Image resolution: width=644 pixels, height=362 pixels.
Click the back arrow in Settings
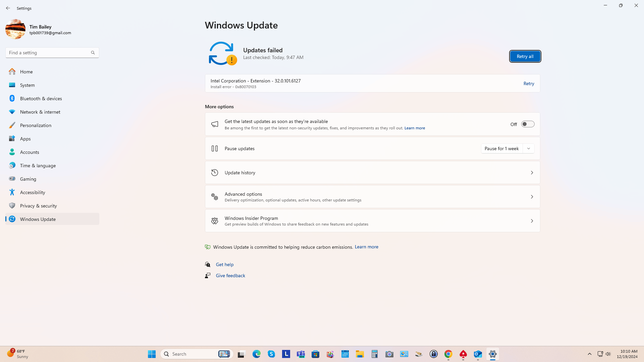[8, 8]
